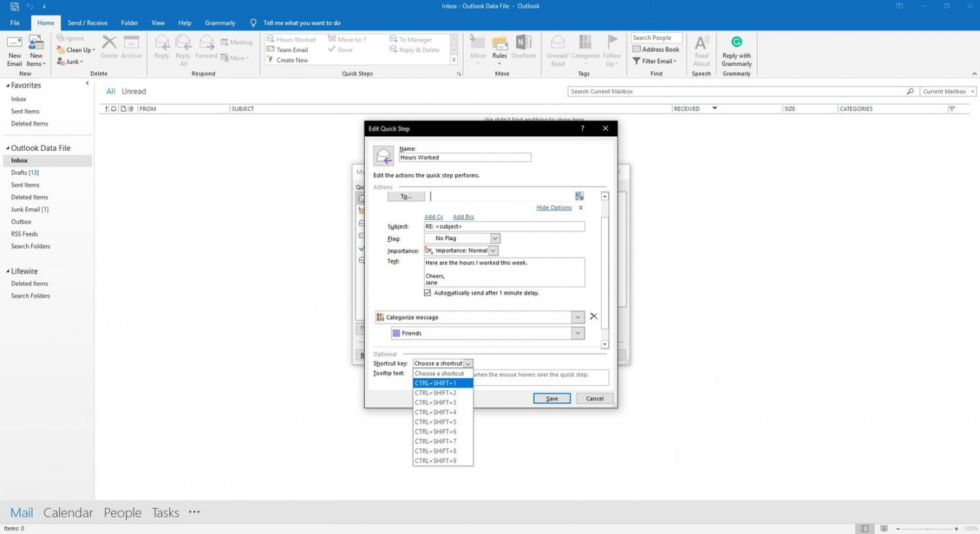Click the Follow Up flag icon

pos(612,43)
